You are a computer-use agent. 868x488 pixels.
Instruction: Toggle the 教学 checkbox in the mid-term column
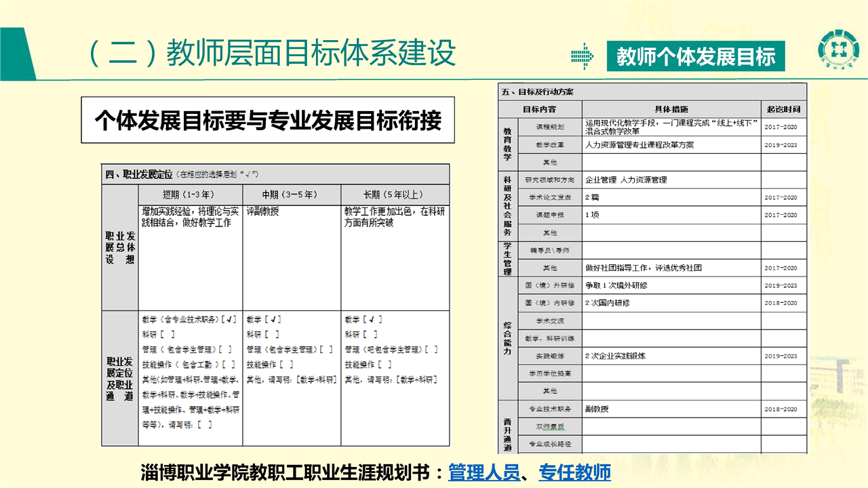[x=274, y=319]
